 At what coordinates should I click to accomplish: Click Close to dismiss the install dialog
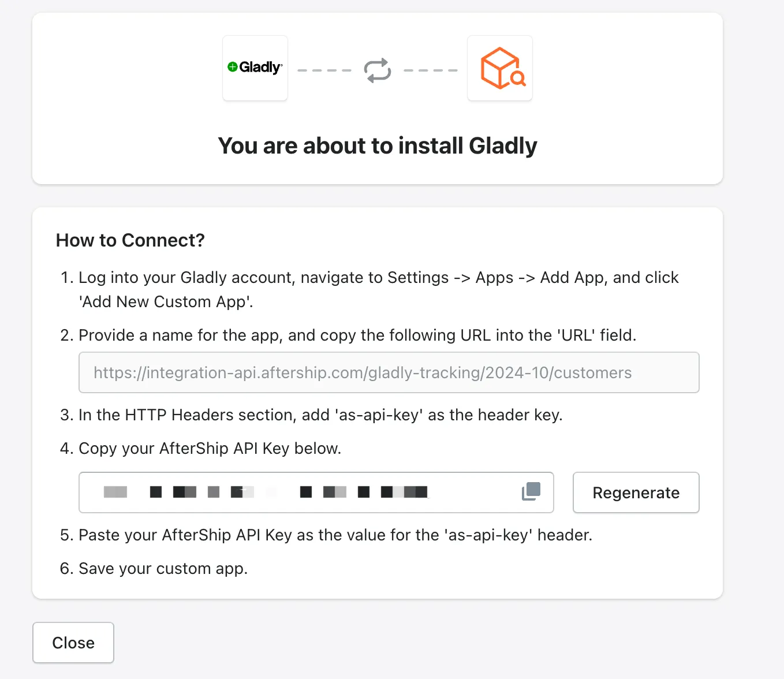(73, 642)
